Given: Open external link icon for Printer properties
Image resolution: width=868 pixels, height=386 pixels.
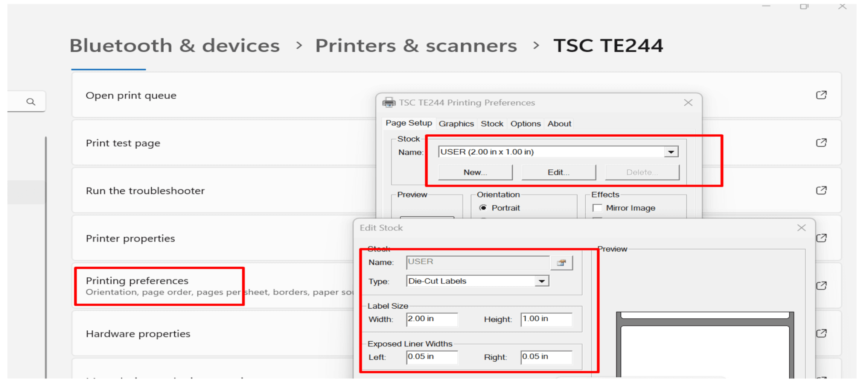Looking at the screenshot, I should [822, 238].
